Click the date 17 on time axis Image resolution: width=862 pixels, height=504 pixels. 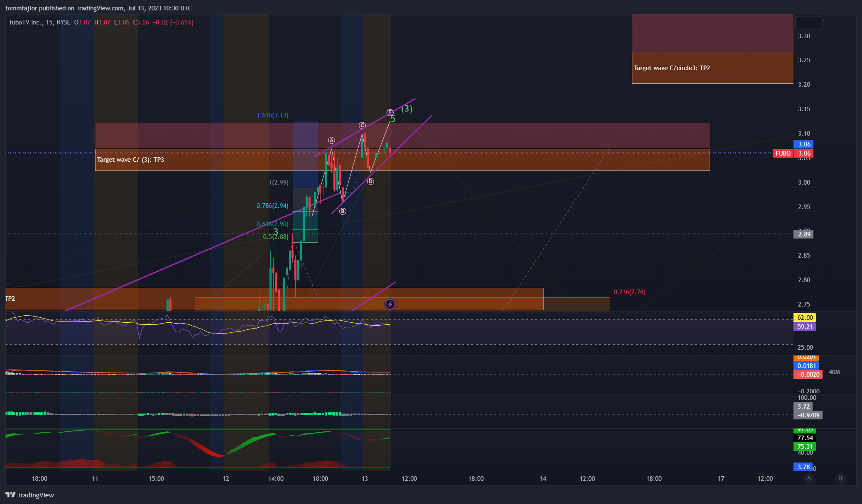pos(721,479)
